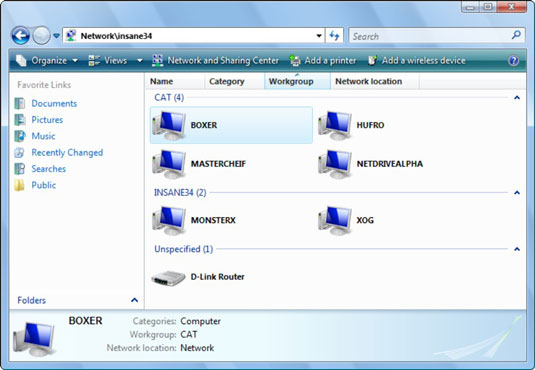Click the Refresh icon beside address bar
The height and width of the screenshot is (370, 535).
tap(334, 35)
